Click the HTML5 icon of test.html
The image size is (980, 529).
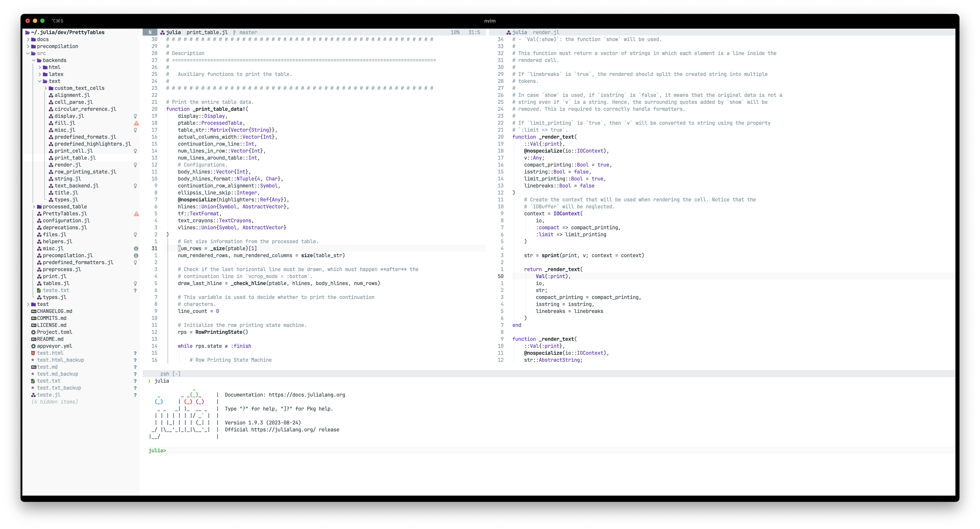33,353
